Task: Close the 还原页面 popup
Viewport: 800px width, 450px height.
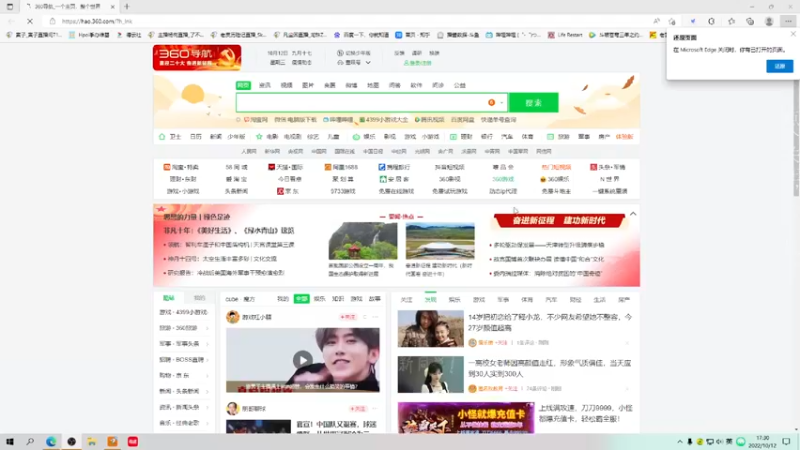Action: point(793,34)
